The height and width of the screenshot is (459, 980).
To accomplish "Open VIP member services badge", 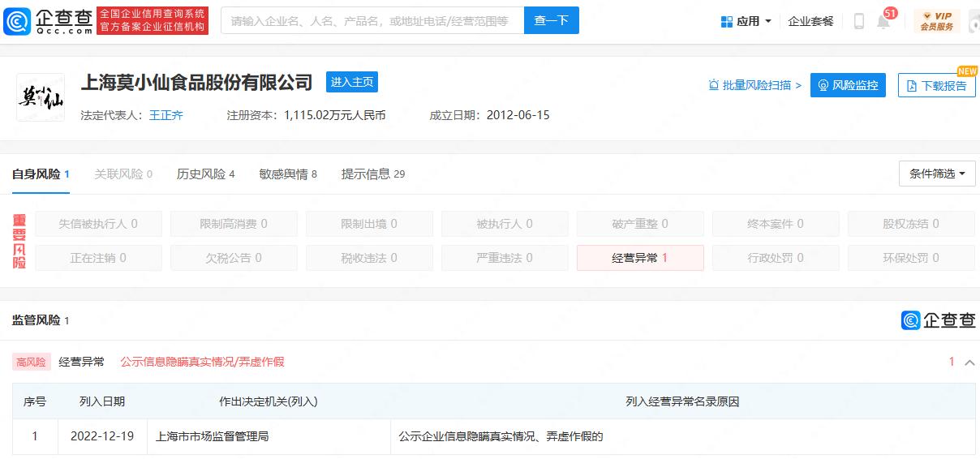I will pyautogui.click(x=936, y=21).
